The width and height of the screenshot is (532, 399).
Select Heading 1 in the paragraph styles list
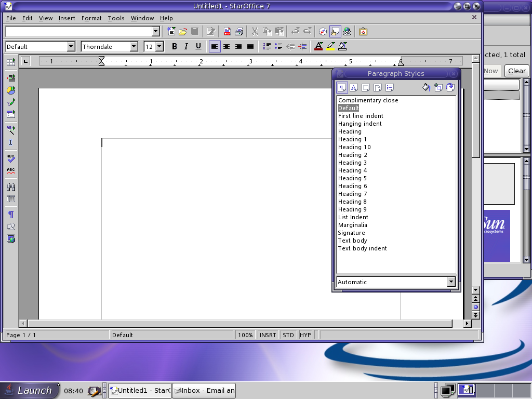pyautogui.click(x=352, y=139)
